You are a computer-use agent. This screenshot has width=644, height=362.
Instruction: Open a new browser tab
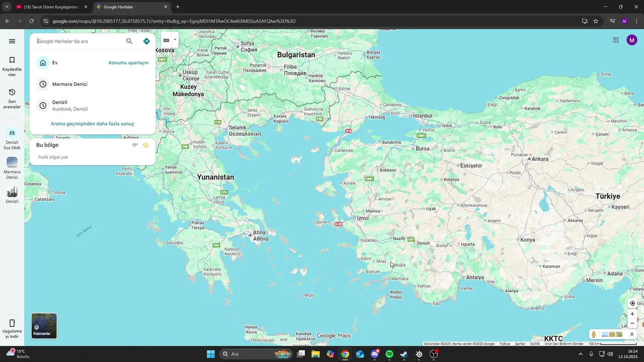pyautogui.click(x=178, y=7)
